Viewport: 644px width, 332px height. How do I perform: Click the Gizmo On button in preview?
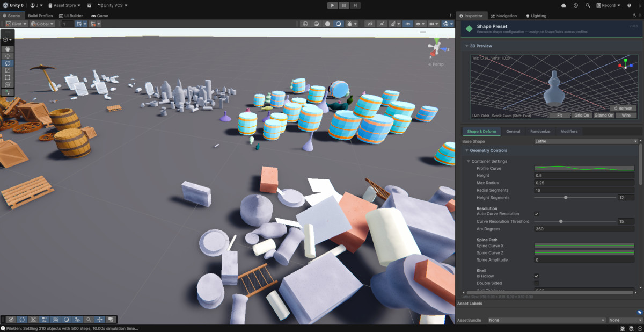pyautogui.click(x=604, y=115)
